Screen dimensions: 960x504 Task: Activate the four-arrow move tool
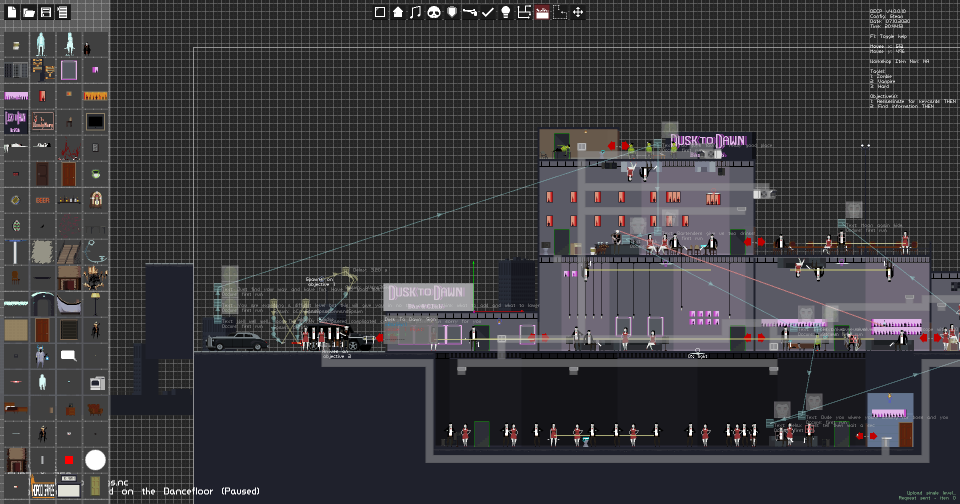point(578,12)
